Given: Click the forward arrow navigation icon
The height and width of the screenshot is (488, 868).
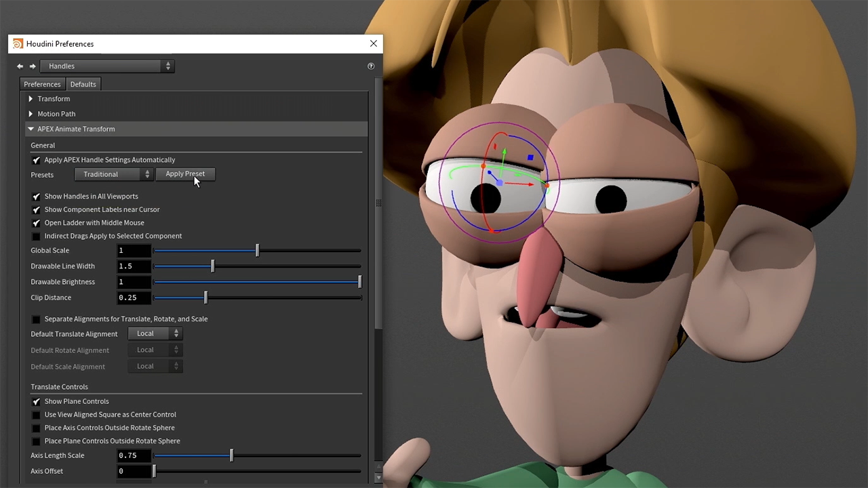Looking at the screenshot, I should [33, 66].
